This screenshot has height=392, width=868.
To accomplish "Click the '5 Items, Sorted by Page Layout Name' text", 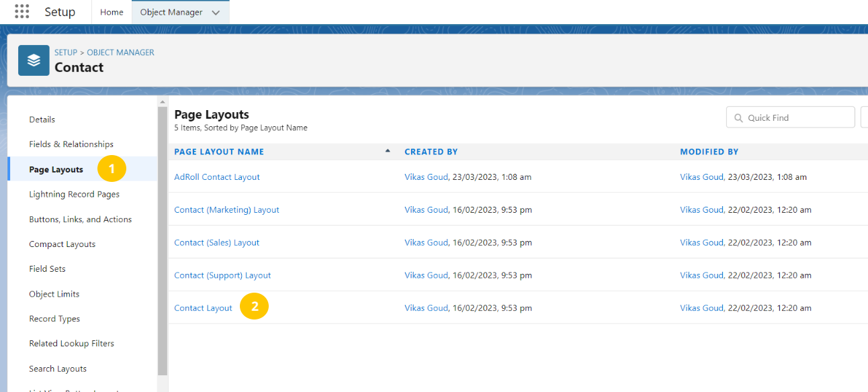I will pos(241,128).
